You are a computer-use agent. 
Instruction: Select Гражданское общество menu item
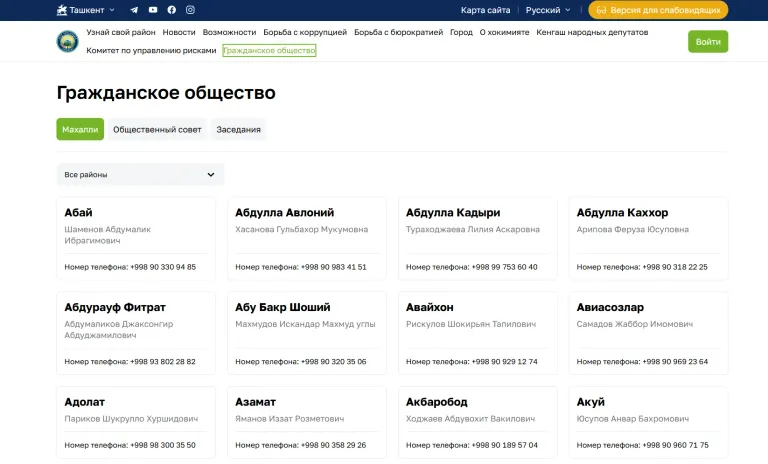[269, 50]
